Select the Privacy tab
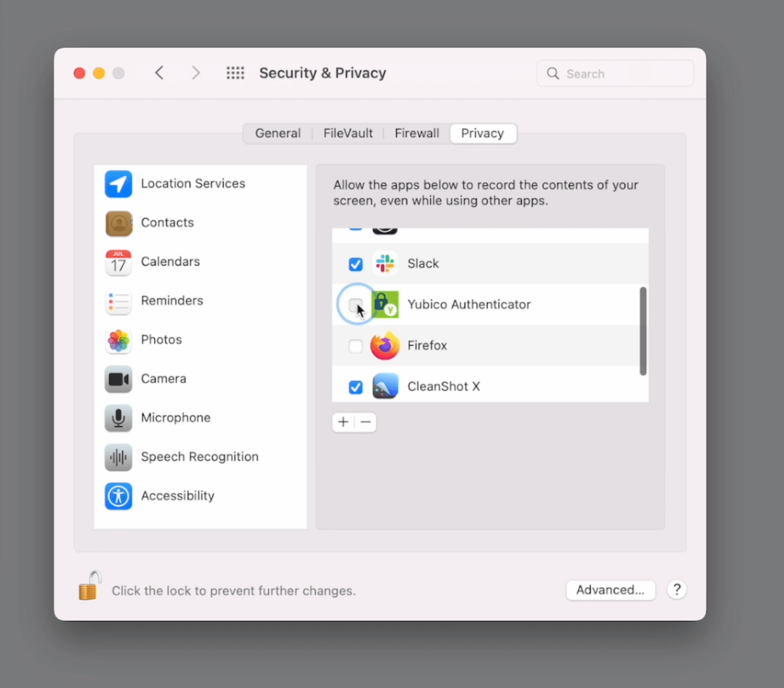784x688 pixels. (x=483, y=133)
